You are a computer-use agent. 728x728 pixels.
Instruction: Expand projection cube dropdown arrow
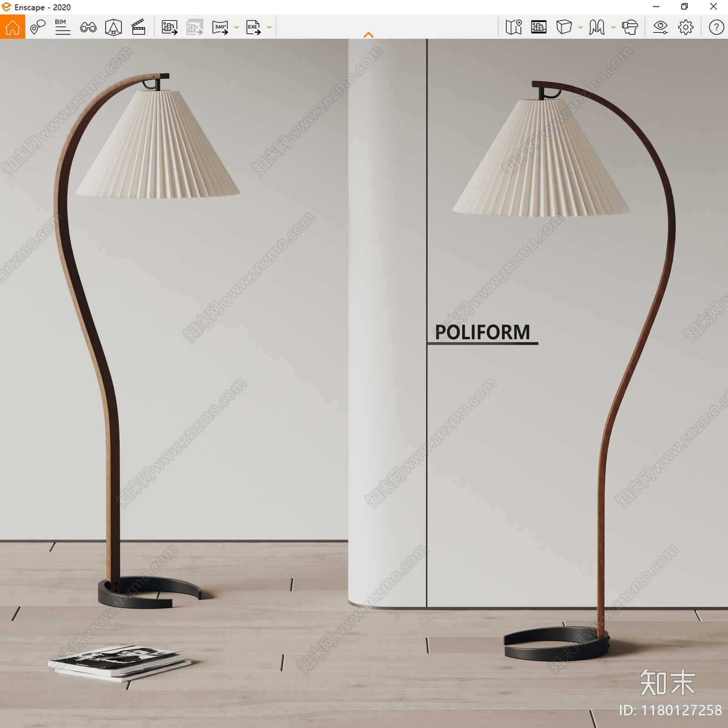[x=580, y=27]
